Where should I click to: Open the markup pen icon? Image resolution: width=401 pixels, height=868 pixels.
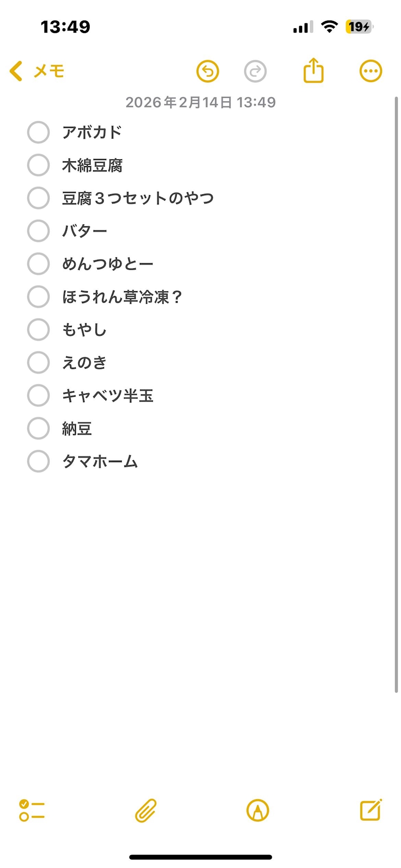[x=258, y=810]
